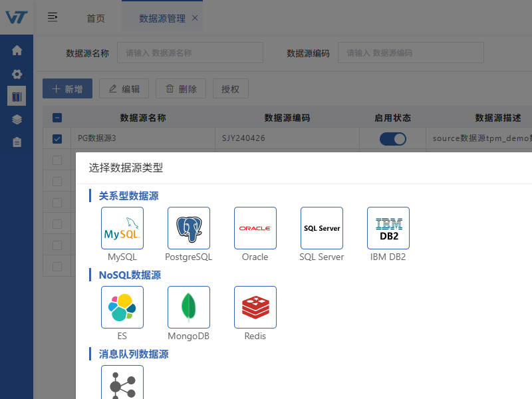
Task: Choose the MySQL data source icon
Action: point(122,228)
